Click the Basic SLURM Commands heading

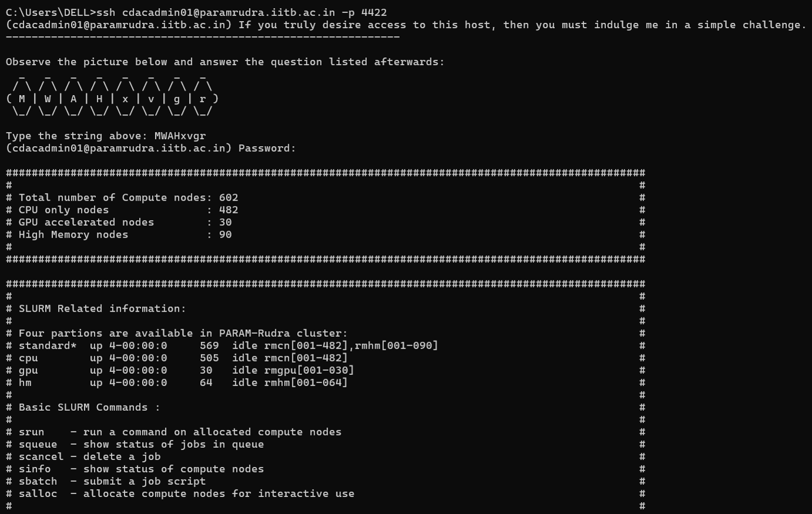click(89, 407)
